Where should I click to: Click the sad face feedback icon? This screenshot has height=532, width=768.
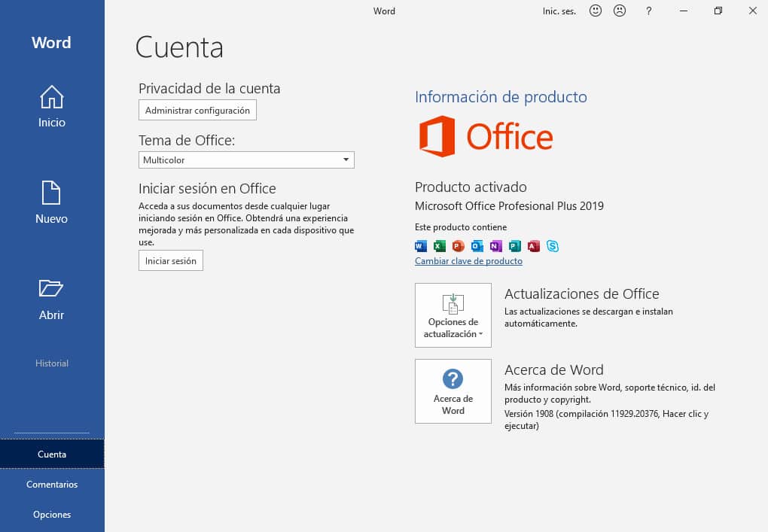coord(620,11)
